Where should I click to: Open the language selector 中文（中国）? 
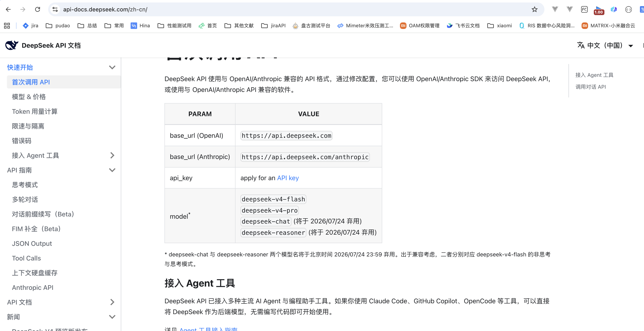pos(605,45)
